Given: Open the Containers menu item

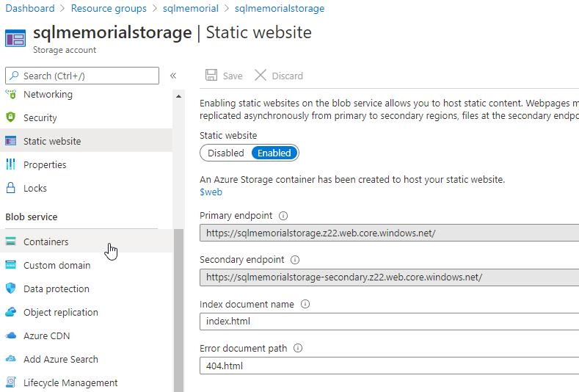Looking at the screenshot, I should tap(45, 242).
